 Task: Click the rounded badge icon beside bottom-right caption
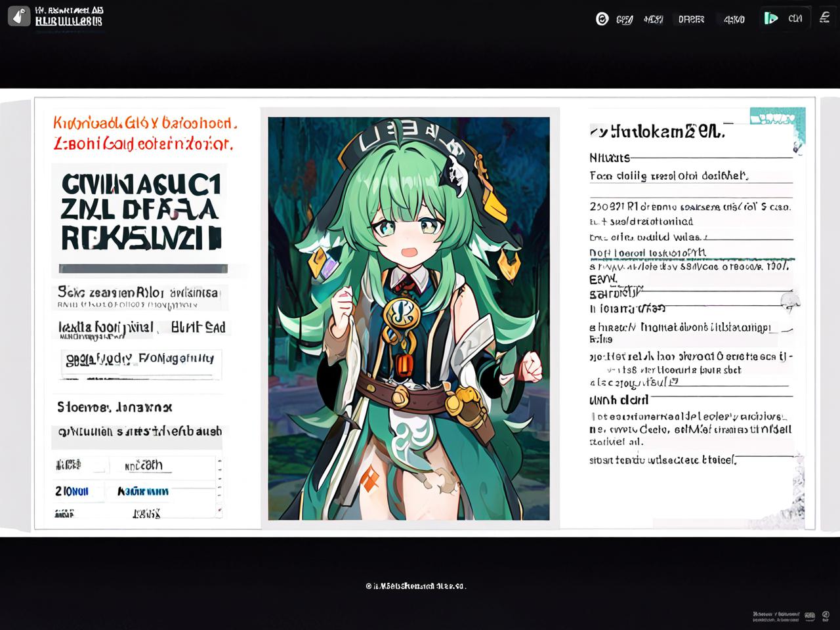[x=810, y=616]
